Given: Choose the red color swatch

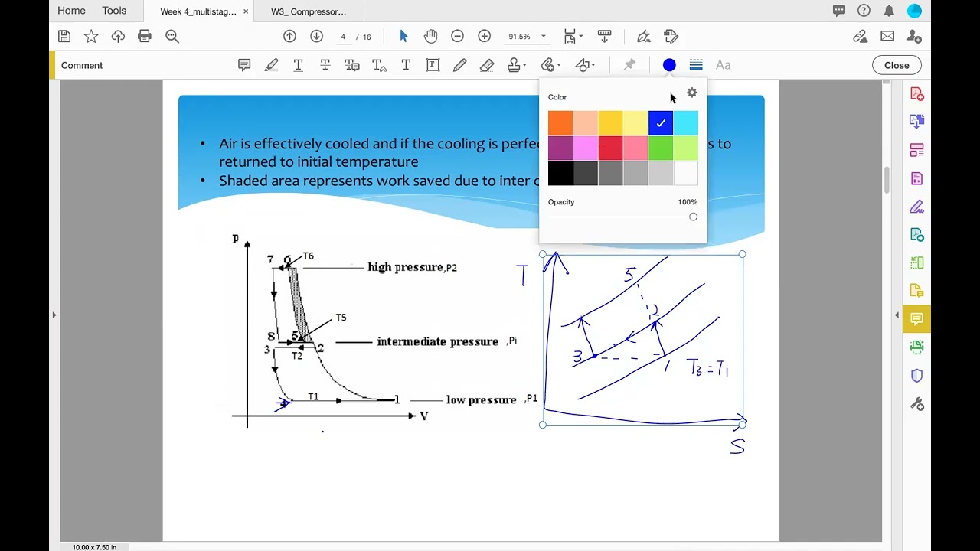Looking at the screenshot, I should pos(610,148).
